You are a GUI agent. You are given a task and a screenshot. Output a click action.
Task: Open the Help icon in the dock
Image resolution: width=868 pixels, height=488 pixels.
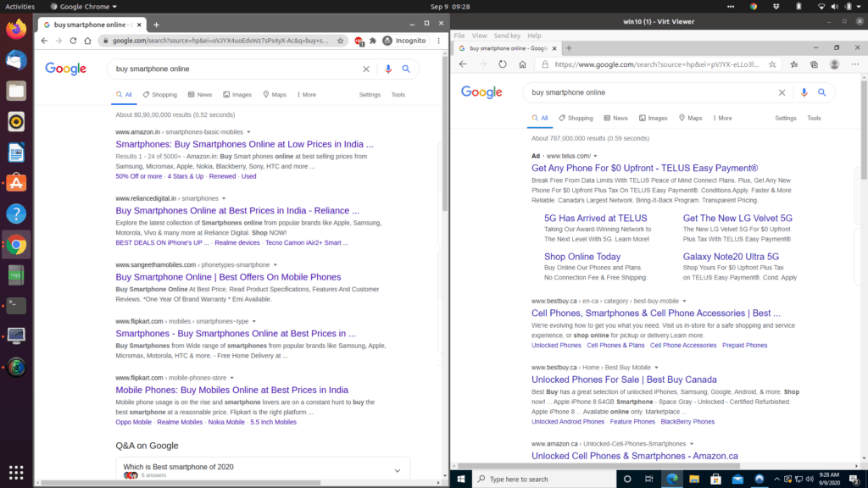click(x=16, y=213)
